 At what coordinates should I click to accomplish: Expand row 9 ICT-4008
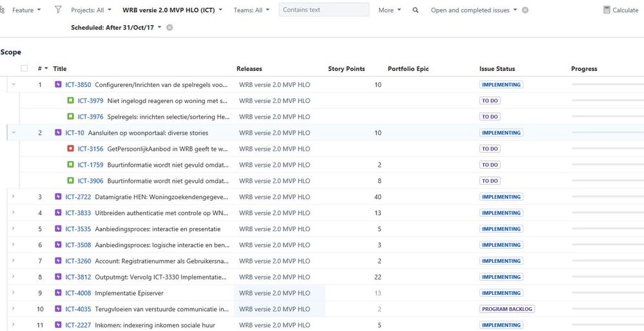(x=13, y=292)
